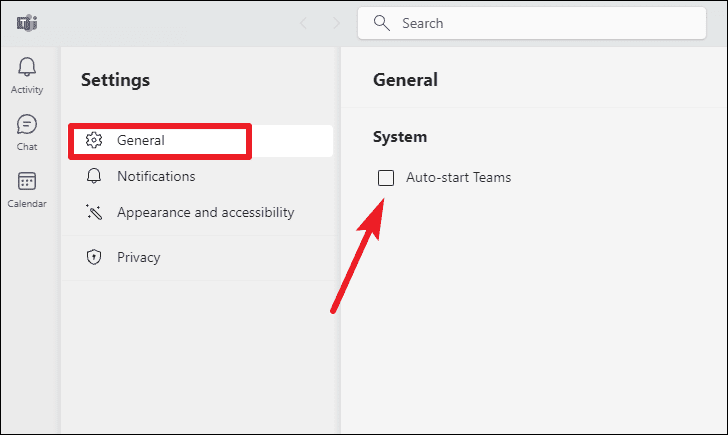Image resolution: width=728 pixels, height=435 pixels.
Task: Click the System section heading
Action: point(400,137)
